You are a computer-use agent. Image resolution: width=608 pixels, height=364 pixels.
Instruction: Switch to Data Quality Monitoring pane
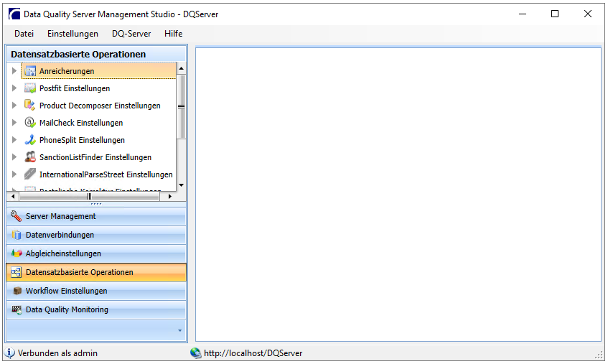pyautogui.click(x=96, y=309)
